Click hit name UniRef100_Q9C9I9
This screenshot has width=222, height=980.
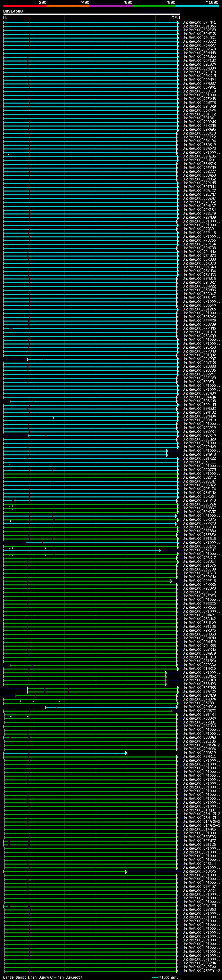click(x=199, y=428)
